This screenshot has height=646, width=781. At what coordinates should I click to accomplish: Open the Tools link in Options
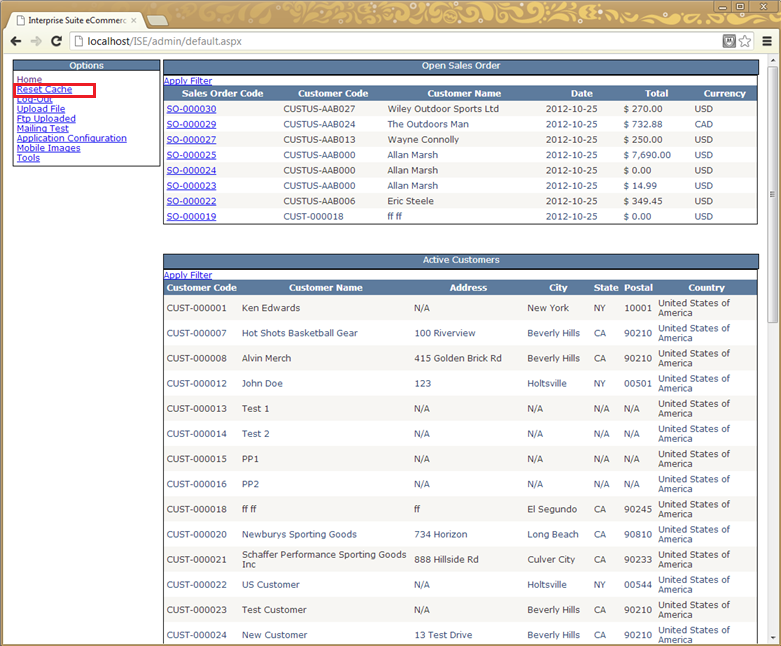click(28, 158)
